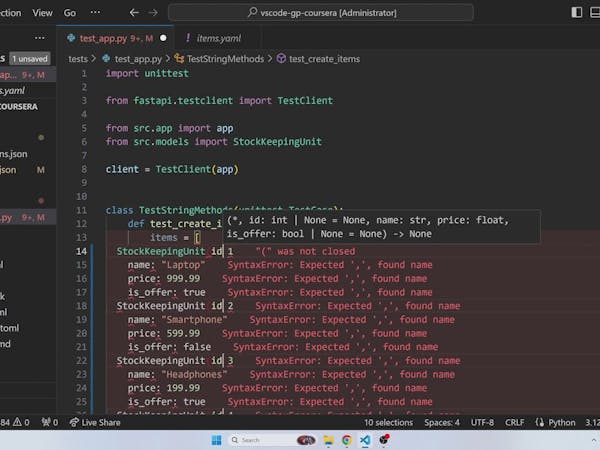This screenshot has height=450, width=600.
Task: Toggle the panel layout icon at top right
Action: pyautogui.click(x=595, y=13)
